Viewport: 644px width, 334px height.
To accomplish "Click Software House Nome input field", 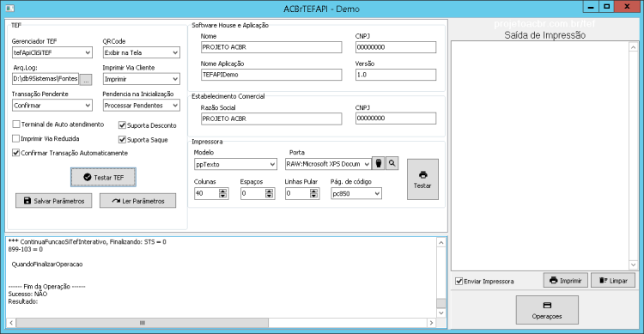I will coord(271,47).
